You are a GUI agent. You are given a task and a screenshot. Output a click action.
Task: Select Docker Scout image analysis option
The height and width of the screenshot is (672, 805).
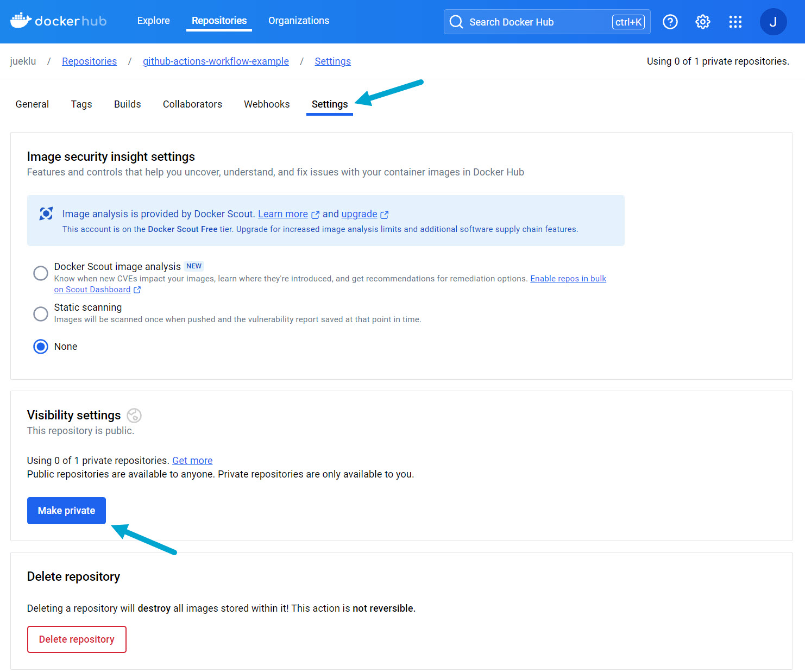point(41,273)
